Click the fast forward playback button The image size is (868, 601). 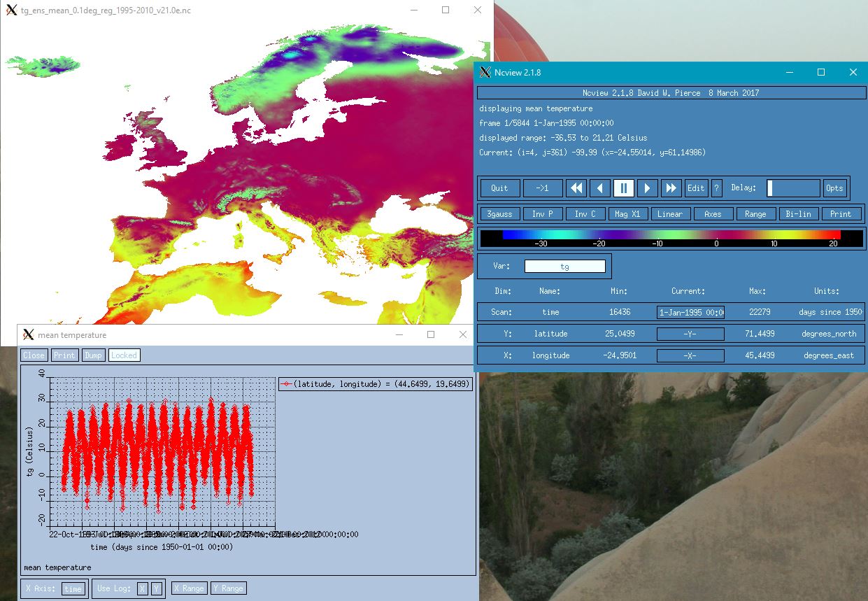click(x=671, y=188)
